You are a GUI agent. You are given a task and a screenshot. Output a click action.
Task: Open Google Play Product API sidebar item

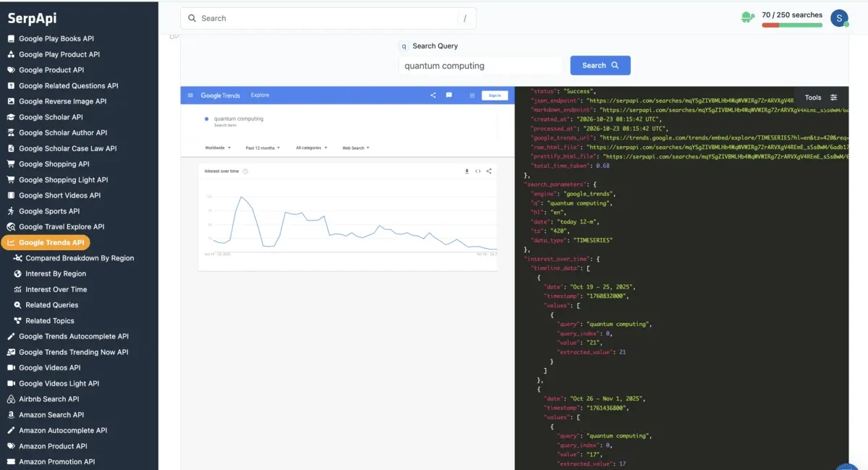coord(53,54)
